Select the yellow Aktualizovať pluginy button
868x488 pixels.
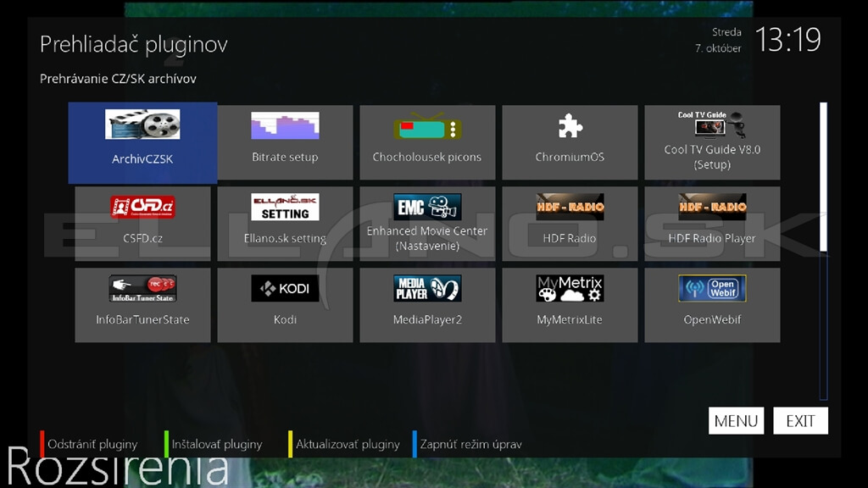pos(344,444)
